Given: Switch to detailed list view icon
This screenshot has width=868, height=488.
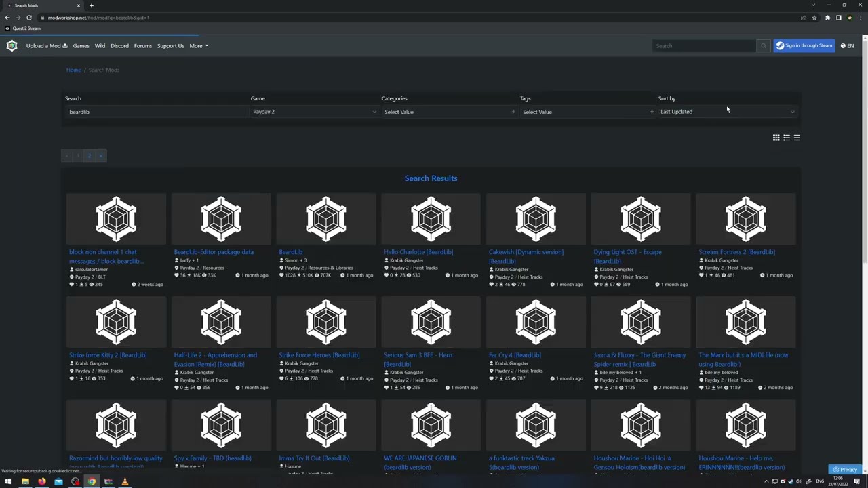Looking at the screenshot, I should tap(787, 138).
